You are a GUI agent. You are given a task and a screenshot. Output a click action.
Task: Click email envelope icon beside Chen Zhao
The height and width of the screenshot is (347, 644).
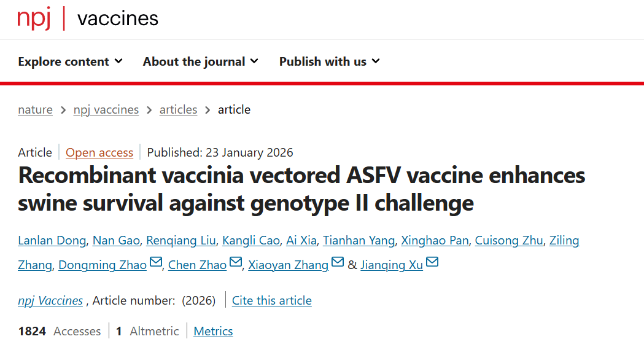pos(236,263)
